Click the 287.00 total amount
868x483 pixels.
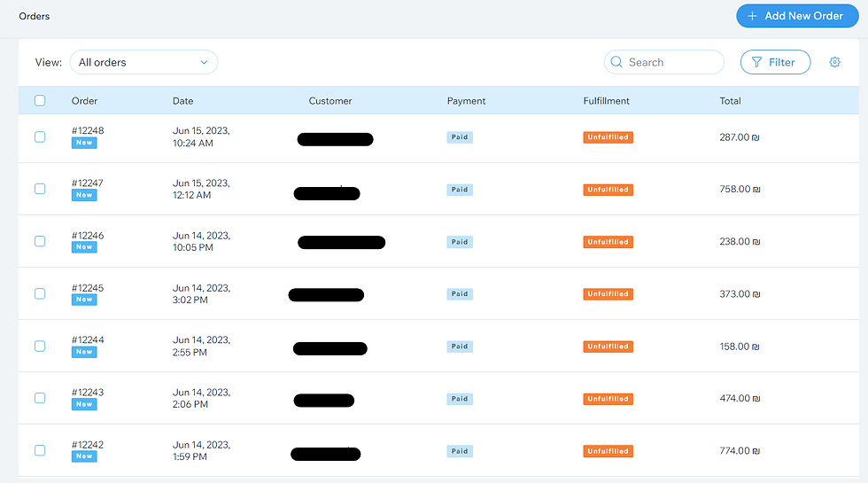pyautogui.click(x=739, y=136)
